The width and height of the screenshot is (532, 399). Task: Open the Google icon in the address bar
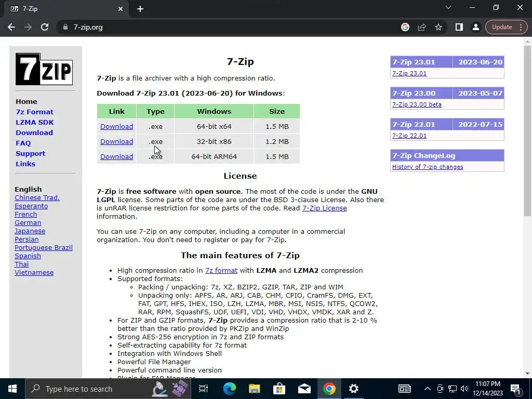tap(405, 27)
